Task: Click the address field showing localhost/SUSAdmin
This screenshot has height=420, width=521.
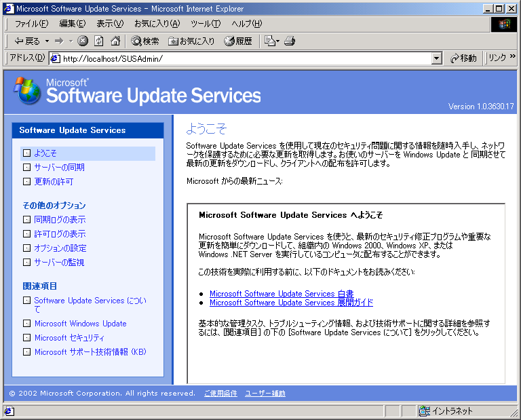Action: click(x=246, y=58)
